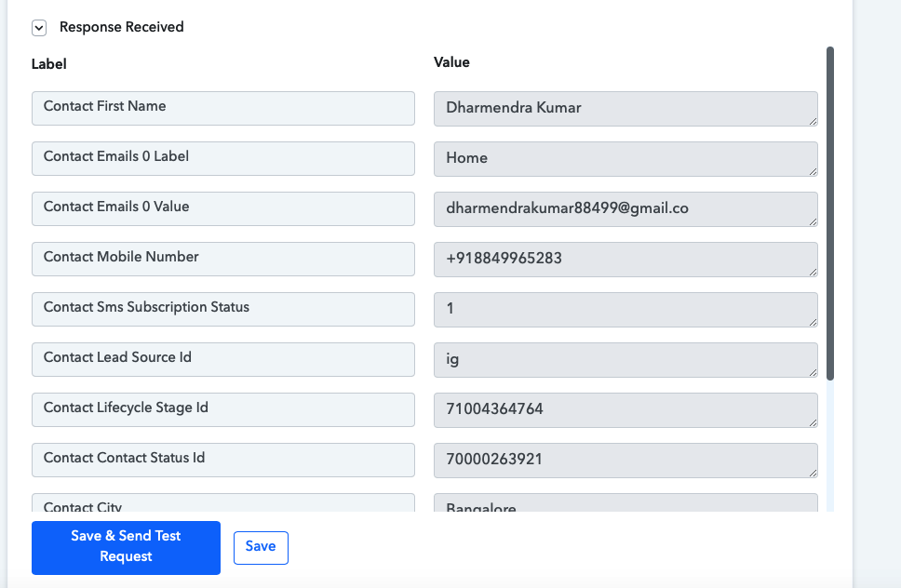Select the Contact Emails 0 Value label field
This screenshot has width=901, height=588.
click(x=223, y=208)
